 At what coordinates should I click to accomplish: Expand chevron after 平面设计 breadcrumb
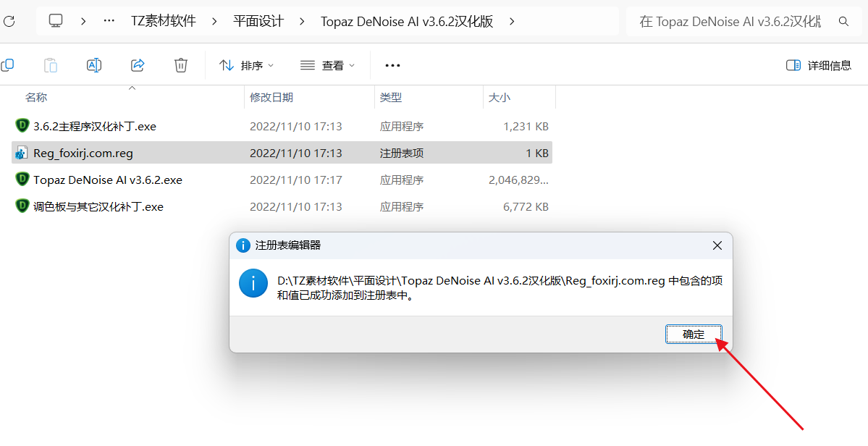(303, 21)
